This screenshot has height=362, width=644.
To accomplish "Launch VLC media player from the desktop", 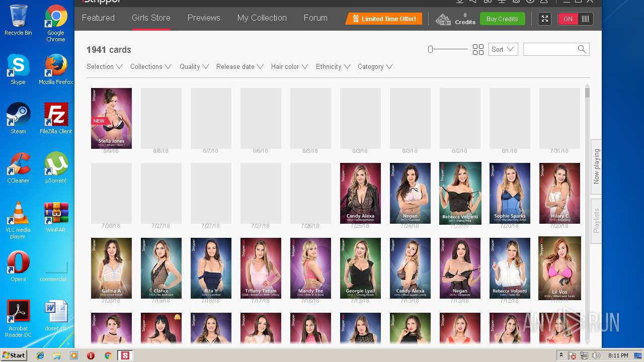I will pyautogui.click(x=18, y=220).
